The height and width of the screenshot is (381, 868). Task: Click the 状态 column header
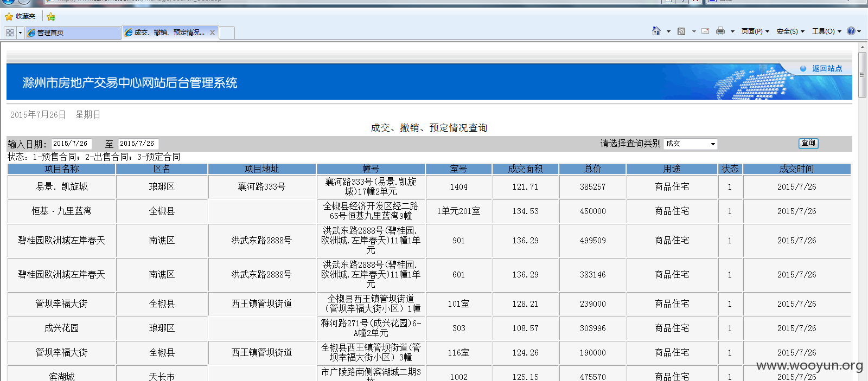(730, 169)
